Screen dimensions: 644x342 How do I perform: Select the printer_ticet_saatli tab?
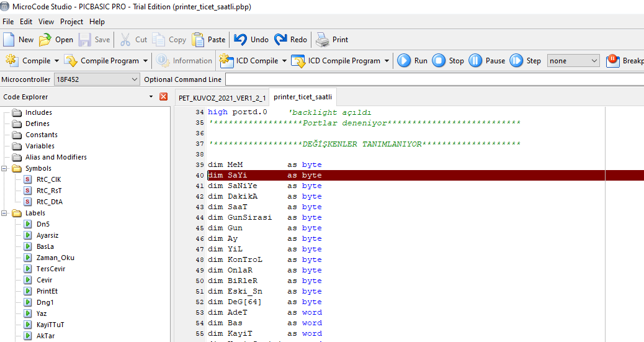303,97
